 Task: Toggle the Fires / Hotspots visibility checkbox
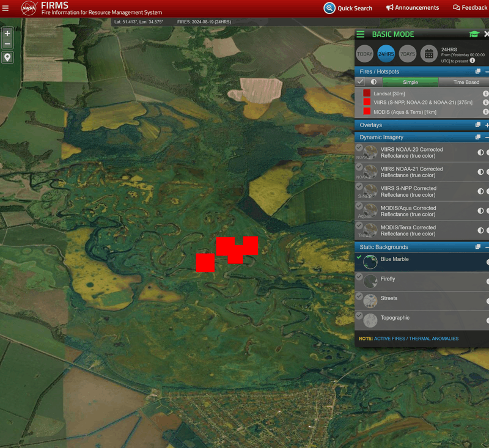(361, 82)
